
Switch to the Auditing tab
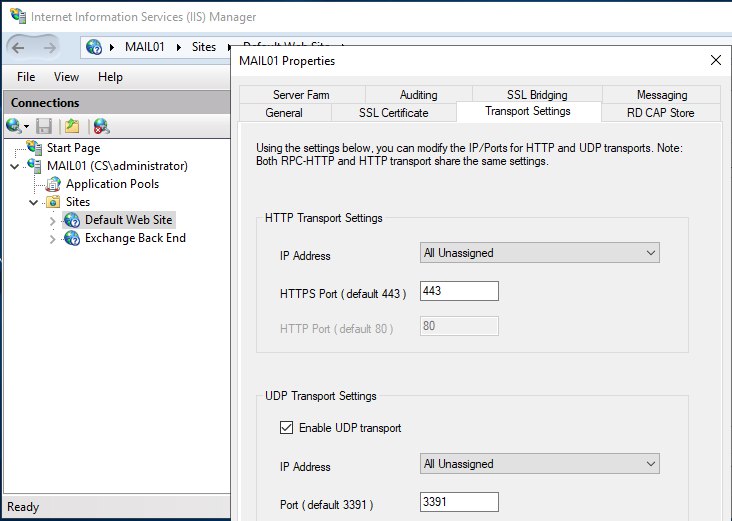pos(419,95)
